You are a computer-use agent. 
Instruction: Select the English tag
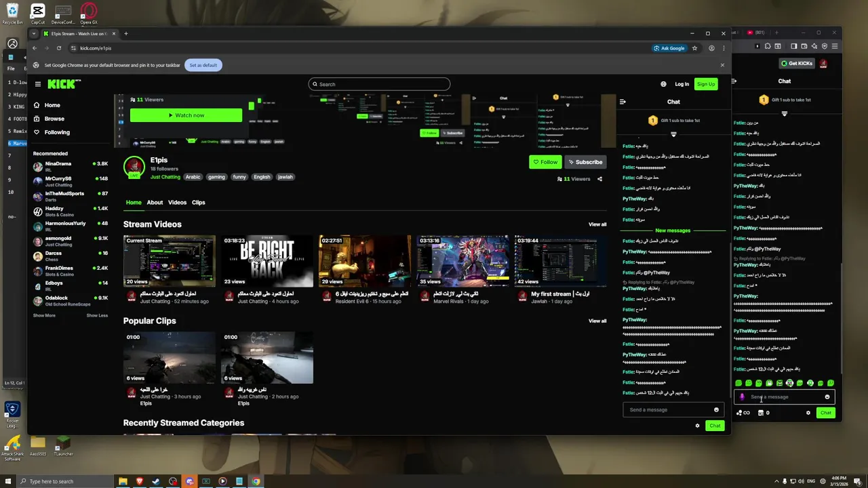coord(262,177)
